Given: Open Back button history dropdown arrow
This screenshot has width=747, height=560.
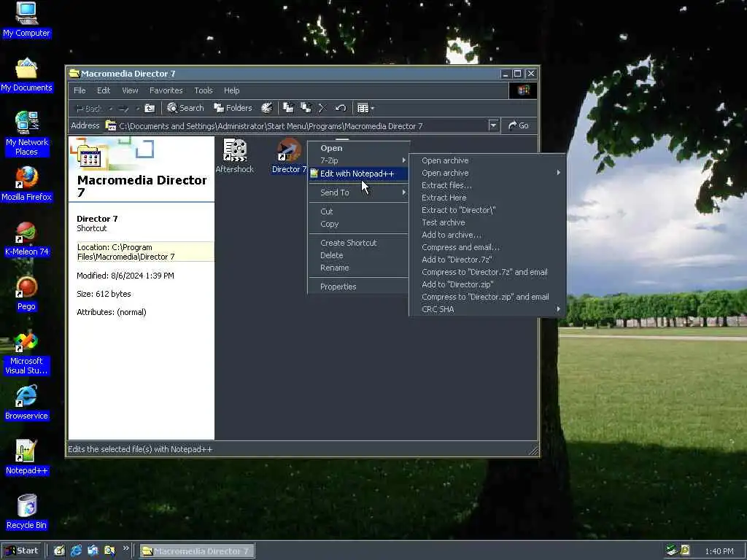Looking at the screenshot, I should (111, 109).
